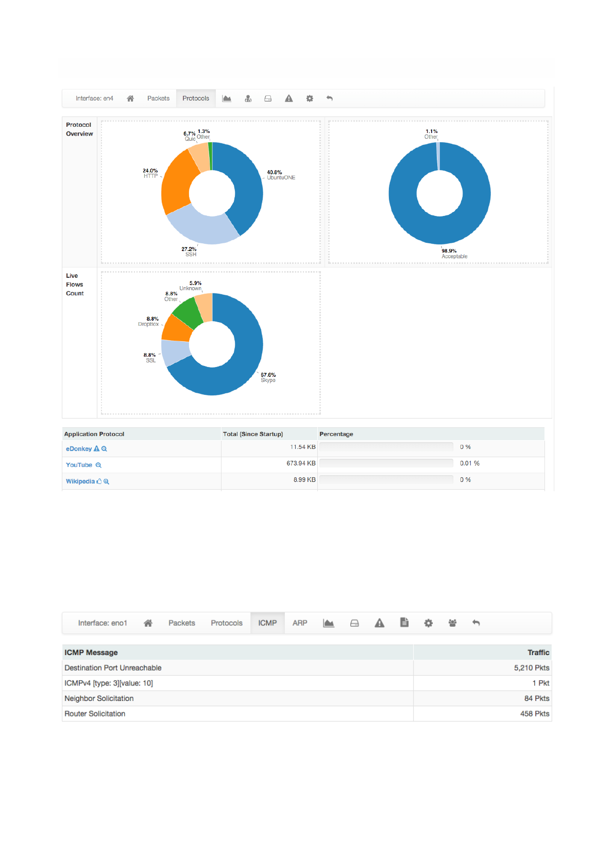
Task: Click the 5,210 Pkts traffic value
Action: [532, 668]
